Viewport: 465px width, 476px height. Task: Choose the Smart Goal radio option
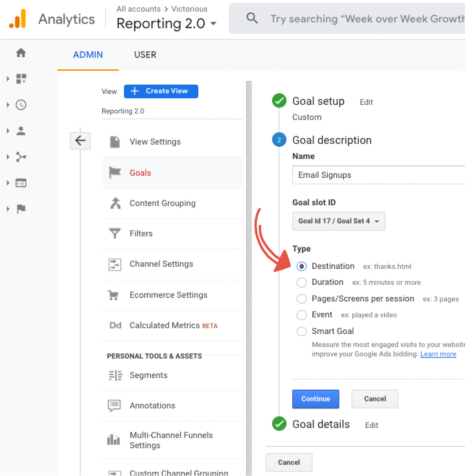[302, 331]
